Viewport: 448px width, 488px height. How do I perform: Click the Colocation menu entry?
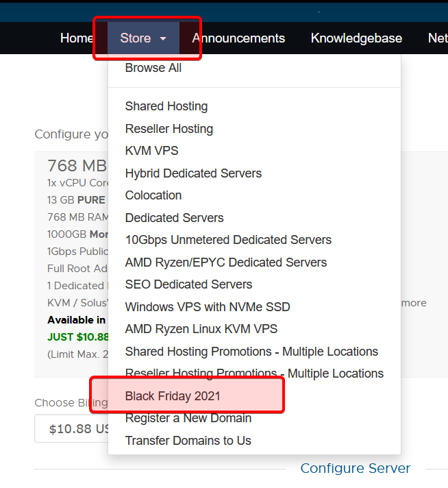pyautogui.click(x=153, y=195)
